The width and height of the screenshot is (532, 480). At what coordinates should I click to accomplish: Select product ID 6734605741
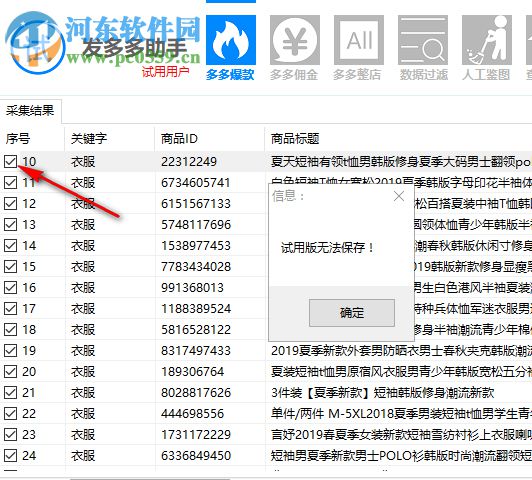(196, 183)
